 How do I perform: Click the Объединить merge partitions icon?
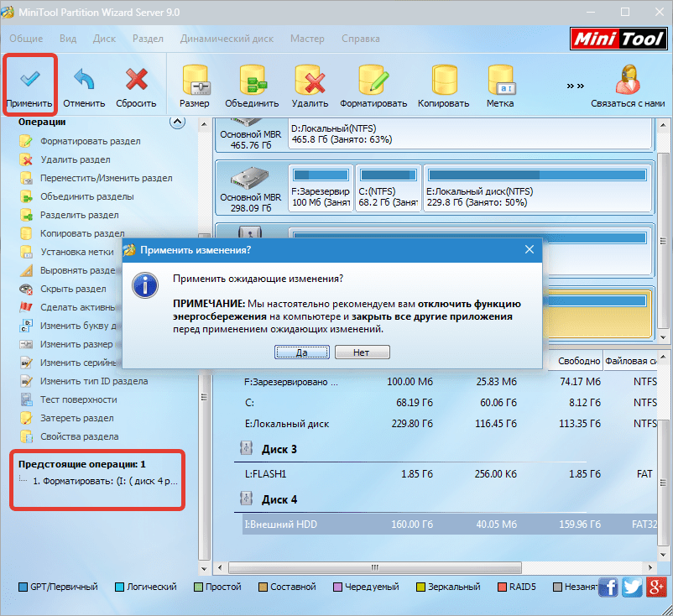[x=252, y=81]
